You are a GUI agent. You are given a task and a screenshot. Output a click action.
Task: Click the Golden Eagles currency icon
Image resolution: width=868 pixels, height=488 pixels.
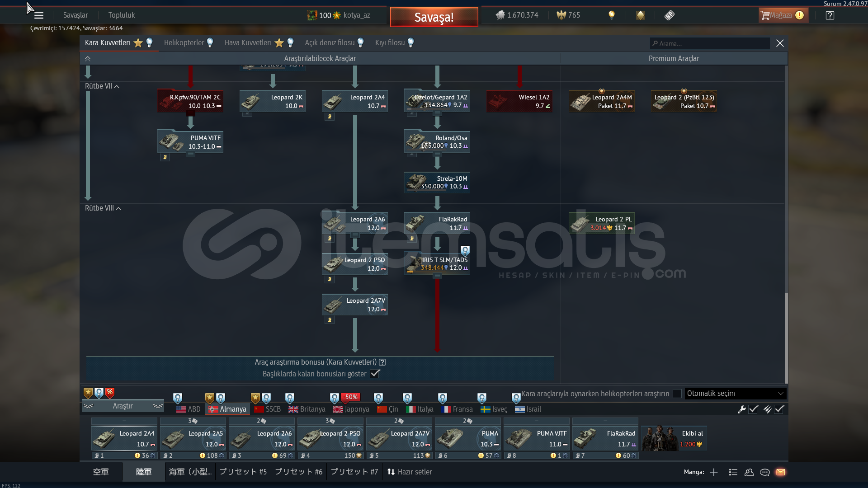(561, 15)
